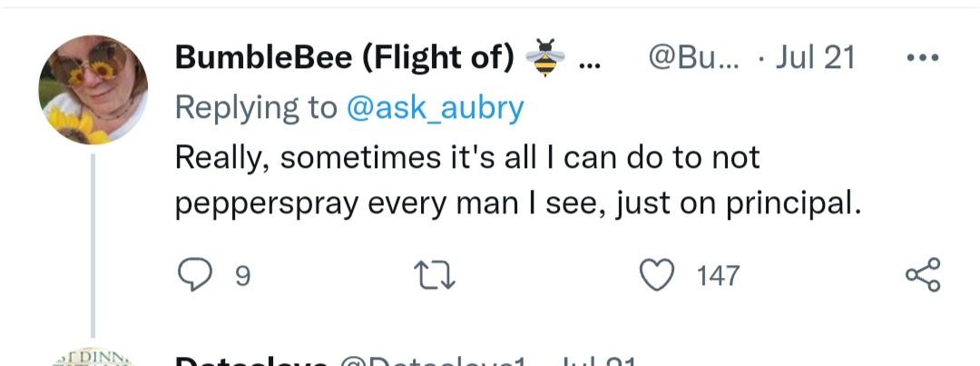
Task: Open BumbleBee (Flight of) profile name
Action: click(x=345, y=58)
